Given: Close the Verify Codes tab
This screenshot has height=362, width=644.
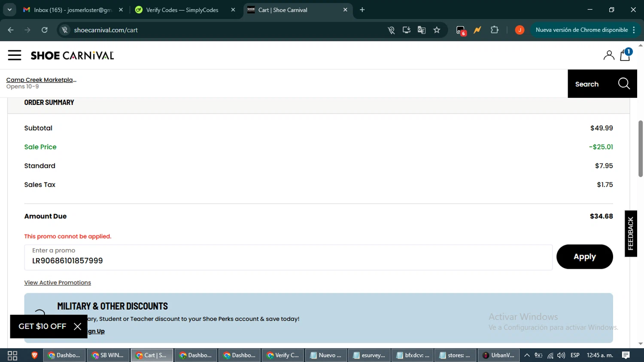Looking at the screenshot, I should (233, 10).
